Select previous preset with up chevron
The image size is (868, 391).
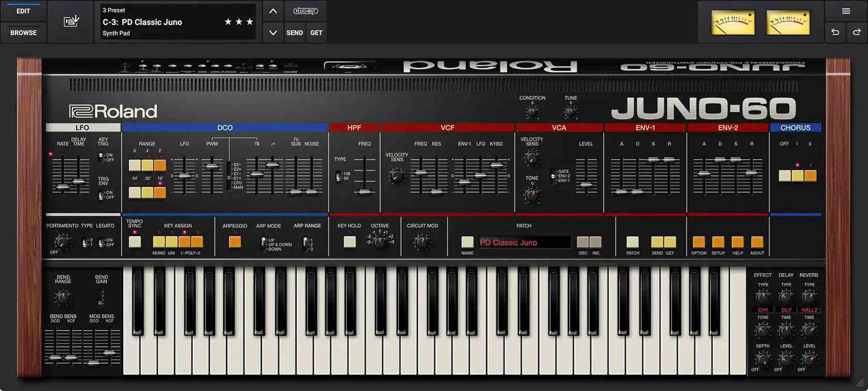point(273,11)
